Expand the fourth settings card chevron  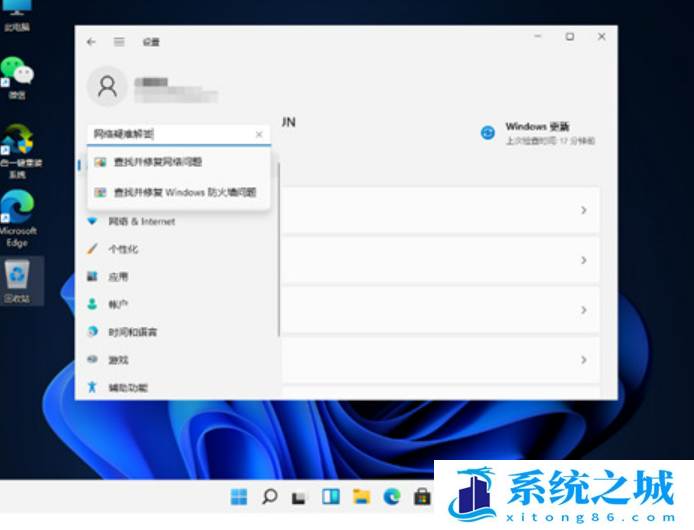[x=583, y=360]
